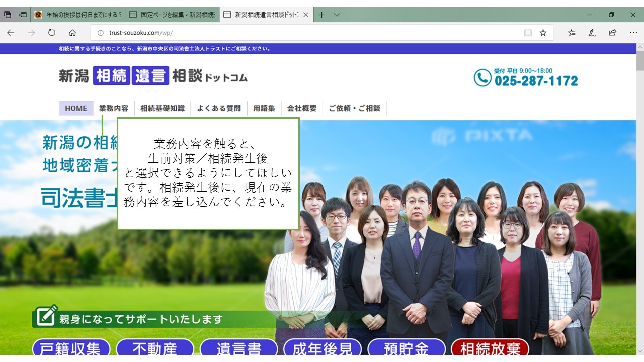Switch to the 固定ページを編集 tab
This screenshot has height=362, width=644.
(172, 15)
